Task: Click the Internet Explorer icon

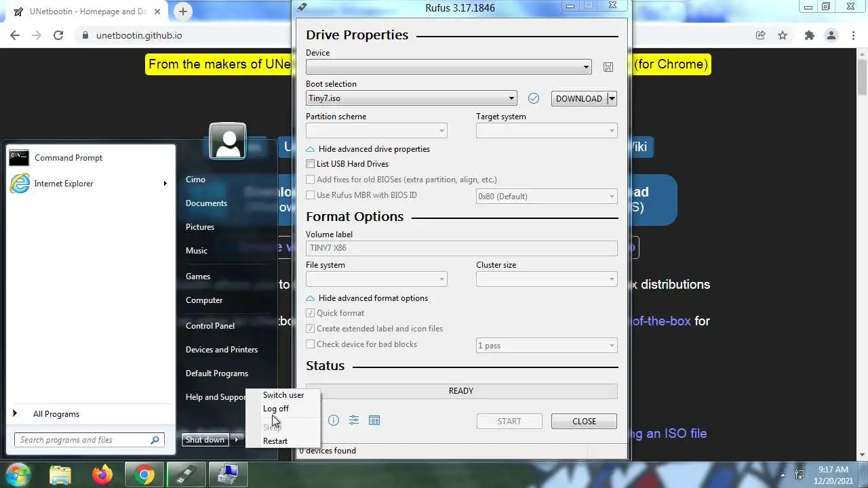Action: [x=20, y=184]
